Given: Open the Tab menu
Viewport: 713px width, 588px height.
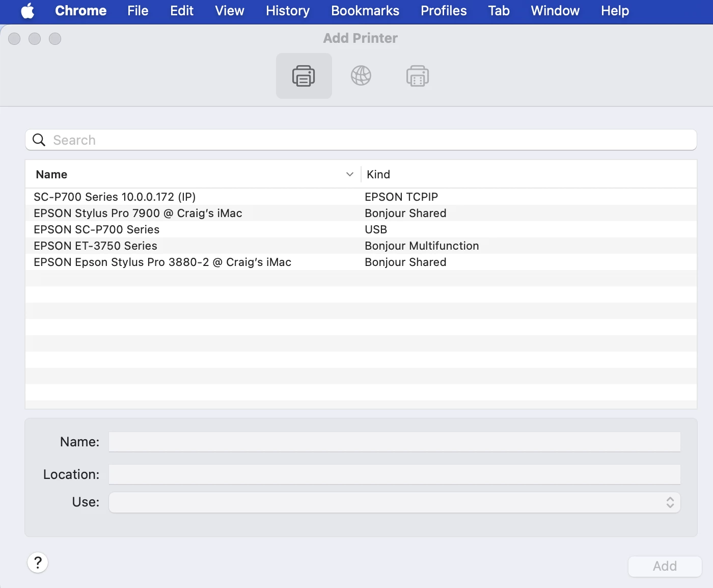Looking at the screenshot, I should pos(499,11).
